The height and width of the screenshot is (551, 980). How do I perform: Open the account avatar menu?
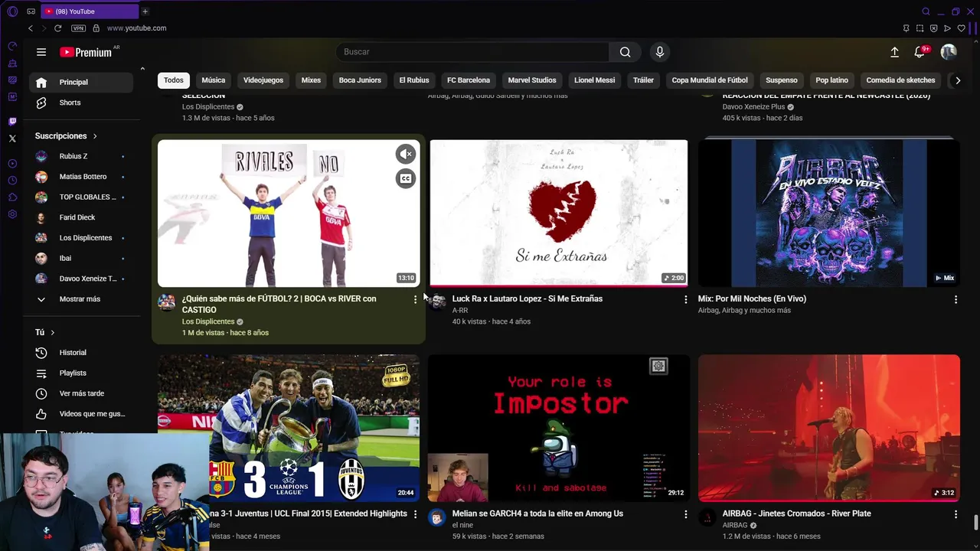coord(949,52)
